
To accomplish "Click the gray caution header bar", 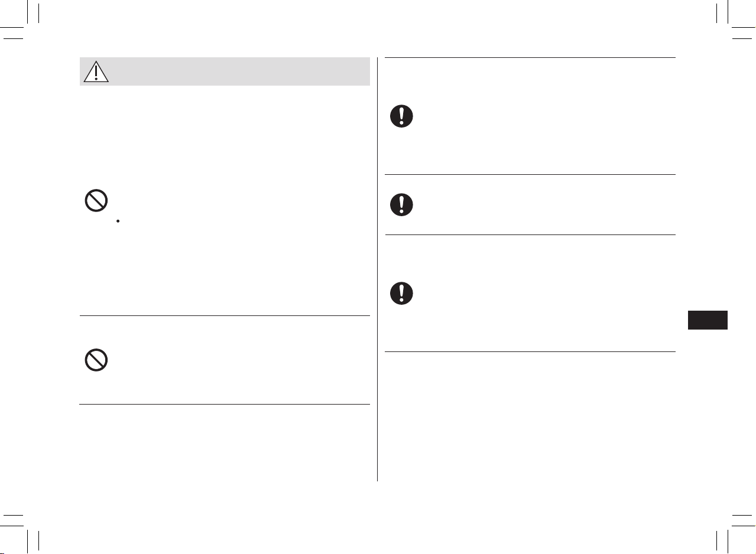I will (225, 71).
